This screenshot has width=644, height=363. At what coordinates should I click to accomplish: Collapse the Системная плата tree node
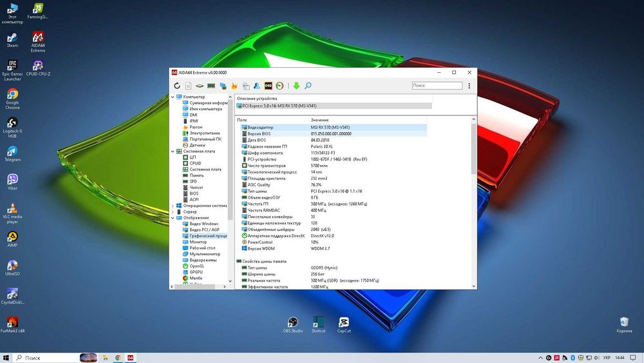click(x=173, y=152)
